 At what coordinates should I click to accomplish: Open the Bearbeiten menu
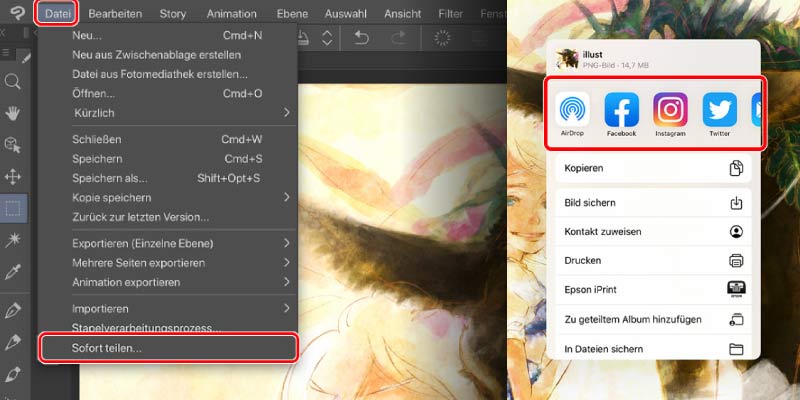pos(115,14)
